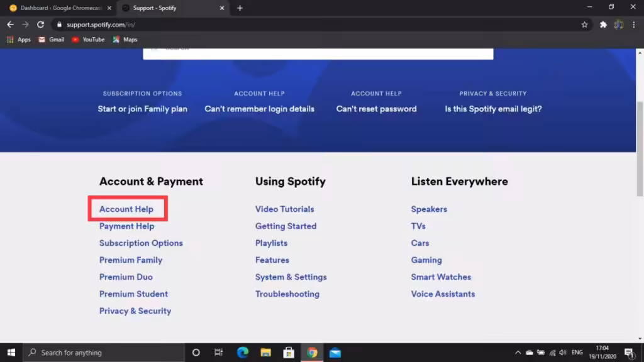Open the Troubleshooting link

(x=287, y=294)
